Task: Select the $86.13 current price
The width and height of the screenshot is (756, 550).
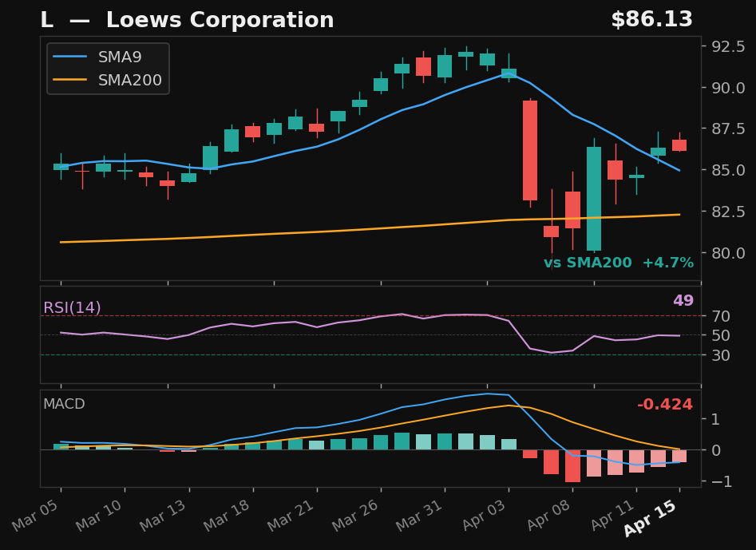Action: 651,20
